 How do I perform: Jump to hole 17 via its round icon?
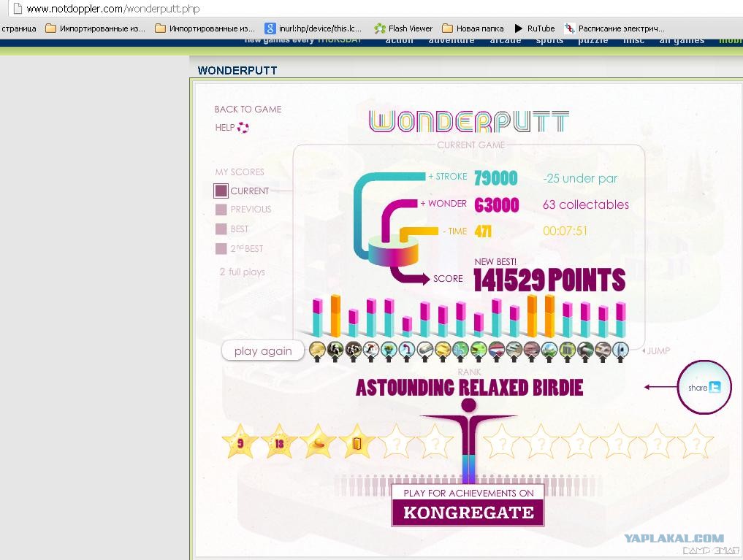pos(603,350)
